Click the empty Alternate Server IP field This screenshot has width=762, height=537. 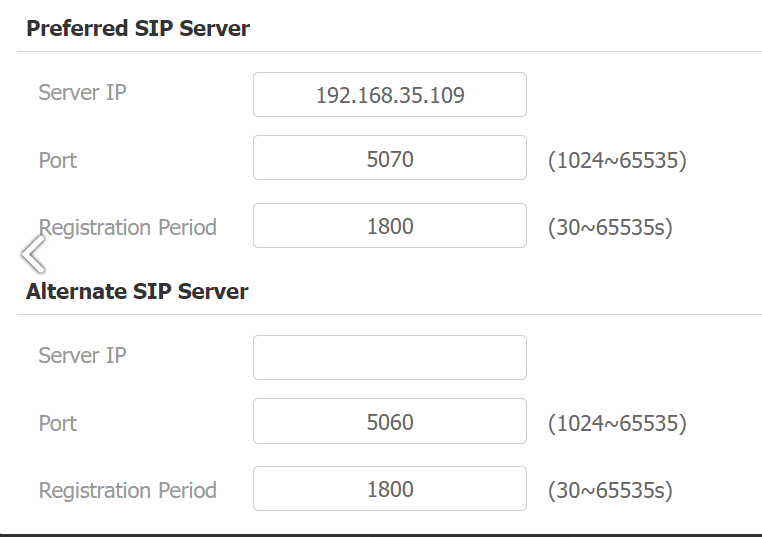(390, 357)
